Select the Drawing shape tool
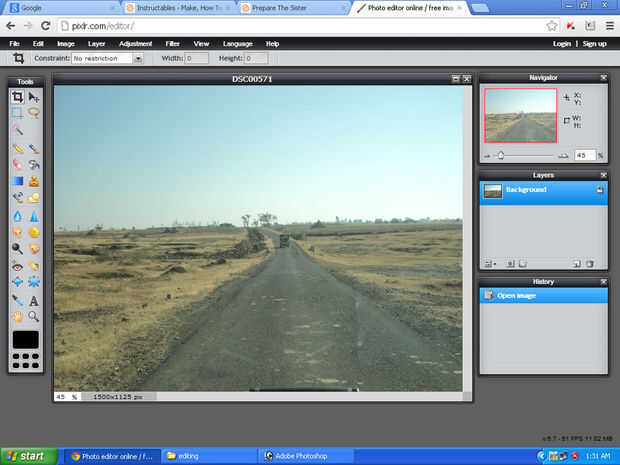The image size is (620, 465). click(34, 197)
